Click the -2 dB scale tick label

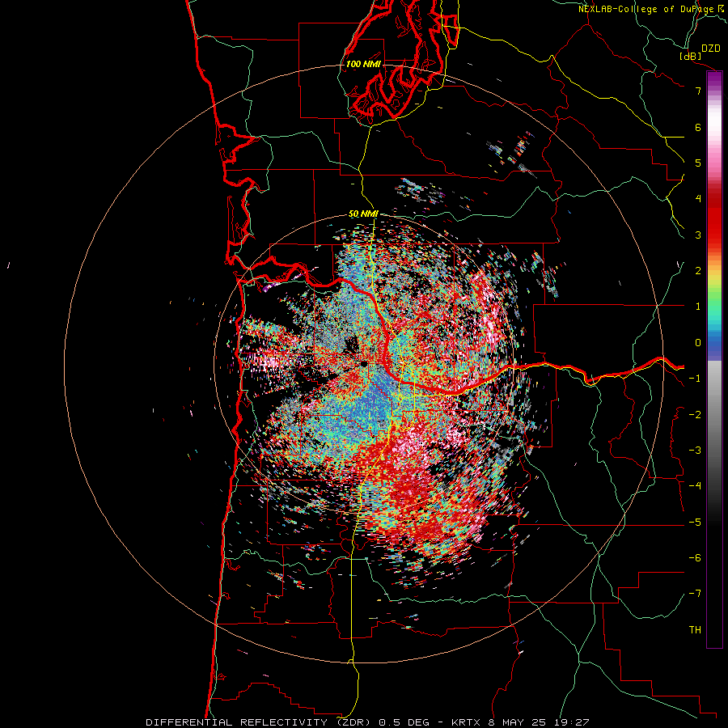(695, 414)
